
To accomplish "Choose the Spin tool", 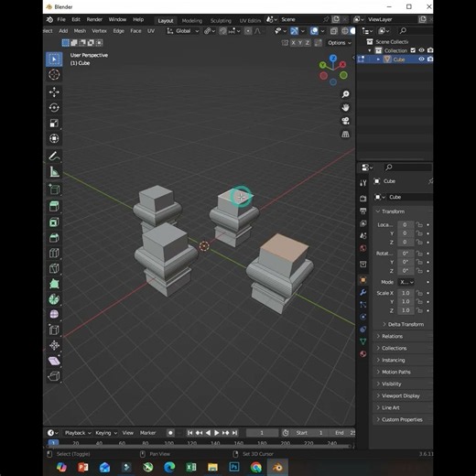I will click(x=54, y=299).
